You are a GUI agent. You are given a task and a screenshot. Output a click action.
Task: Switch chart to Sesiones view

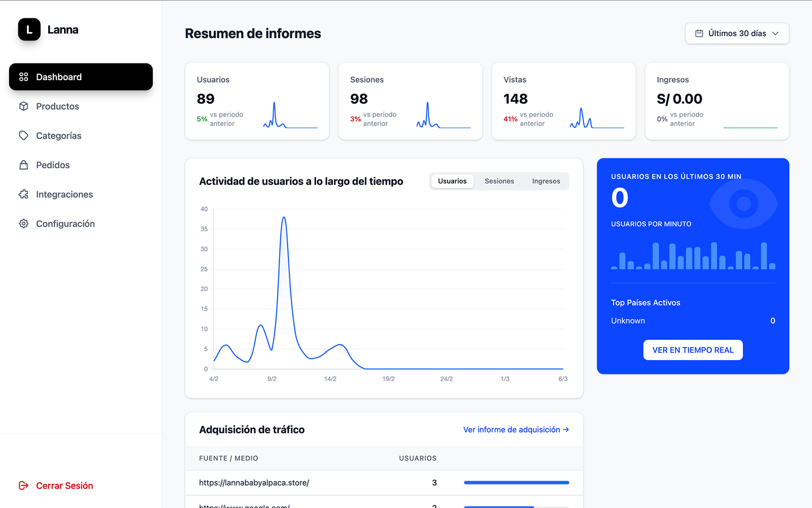tap(499, 181)
